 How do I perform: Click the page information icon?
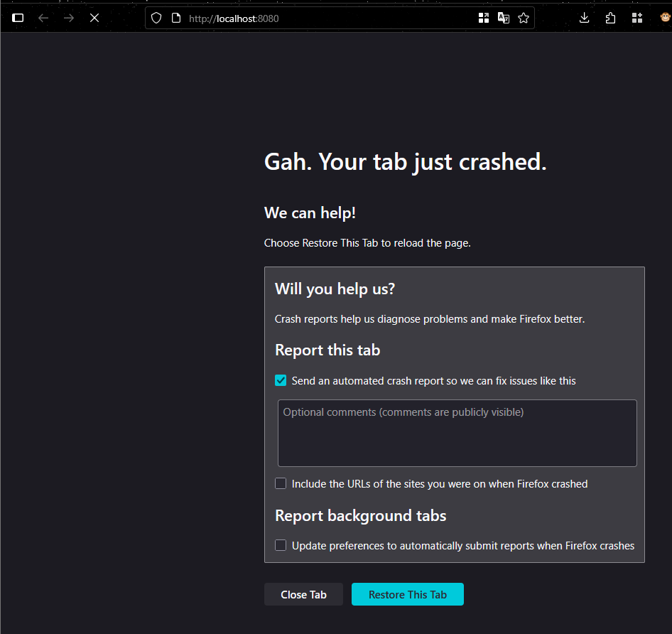tap(175, 18)
